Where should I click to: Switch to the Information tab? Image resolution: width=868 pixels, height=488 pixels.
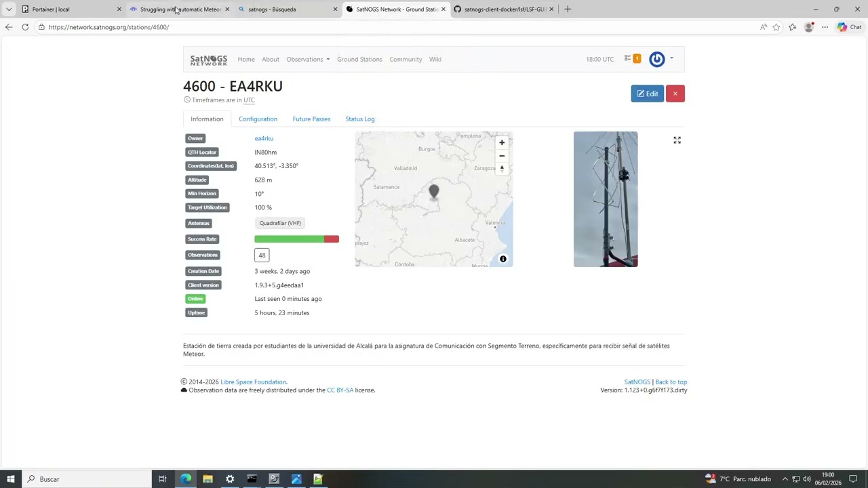(207, 119)
